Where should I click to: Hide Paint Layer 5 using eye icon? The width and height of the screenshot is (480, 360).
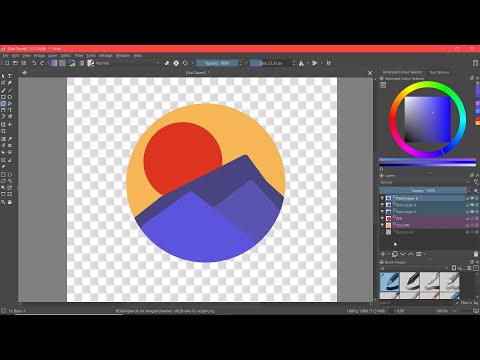[x=382, y=198]
